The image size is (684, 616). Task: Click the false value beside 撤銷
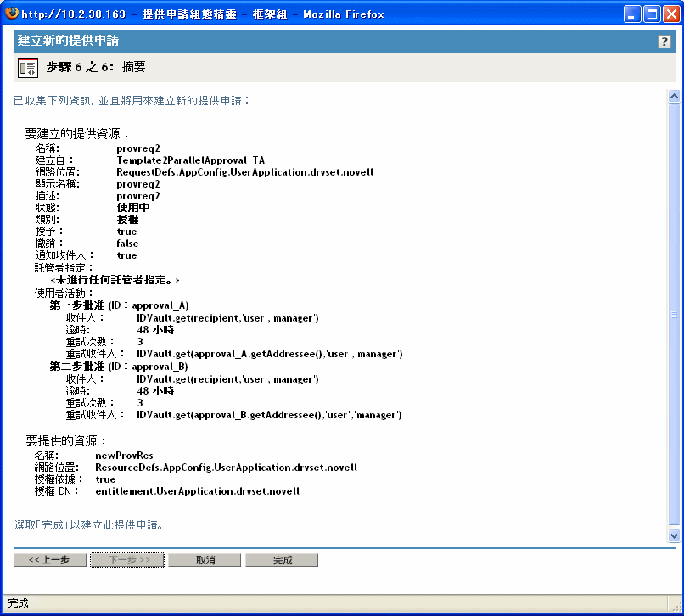point(127,244)
